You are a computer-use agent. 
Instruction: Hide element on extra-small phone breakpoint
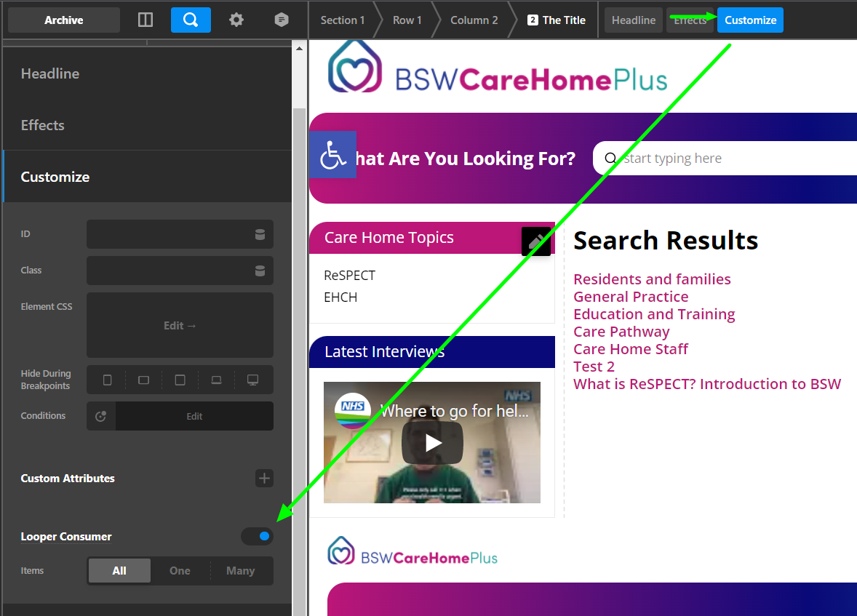coord(107,380)
